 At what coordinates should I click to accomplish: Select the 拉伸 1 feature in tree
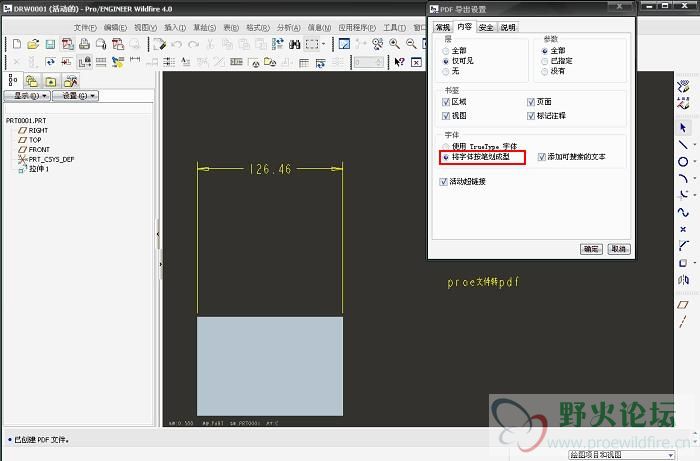tap(38, 169)
